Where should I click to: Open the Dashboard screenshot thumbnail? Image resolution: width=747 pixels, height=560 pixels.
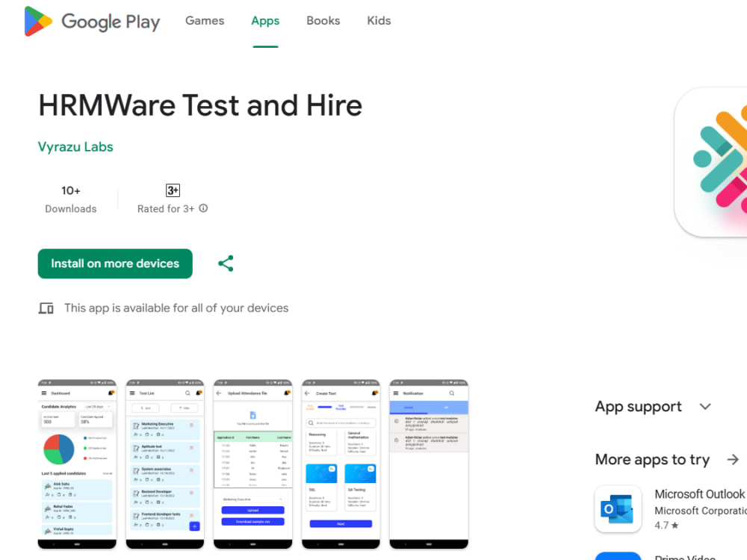[77, 464]
